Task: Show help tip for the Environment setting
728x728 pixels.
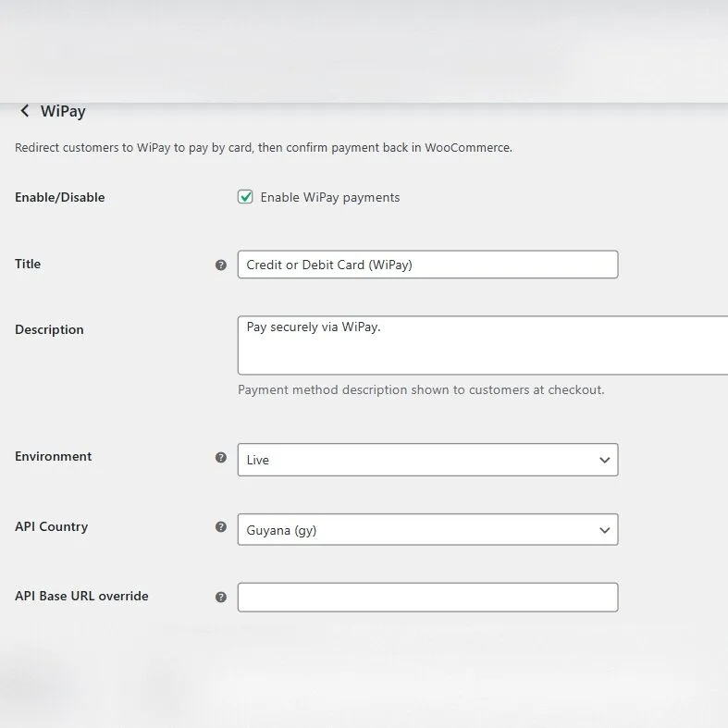Action: click(221, 457)
